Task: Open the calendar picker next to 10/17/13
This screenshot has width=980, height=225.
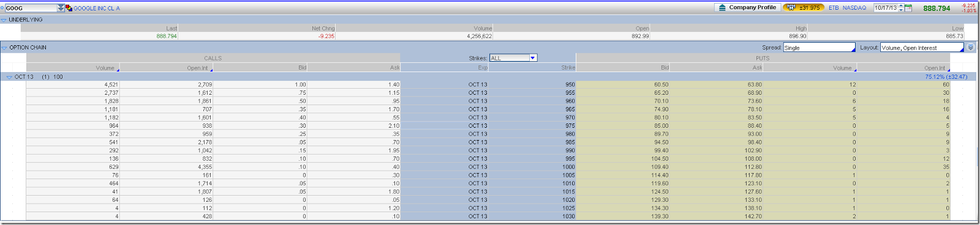Action: click(908, 8)
